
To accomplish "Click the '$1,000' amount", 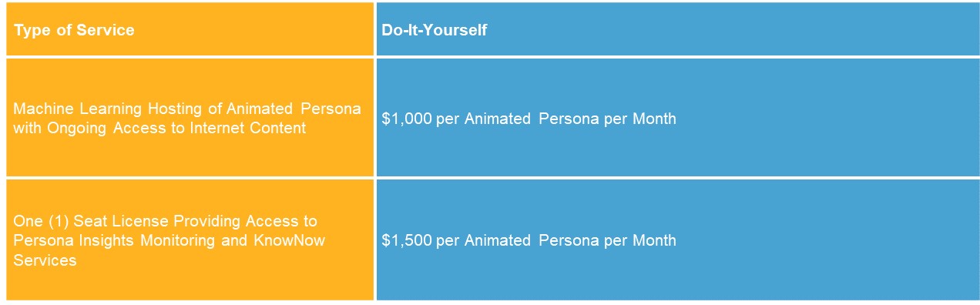I will coord(407,119).
